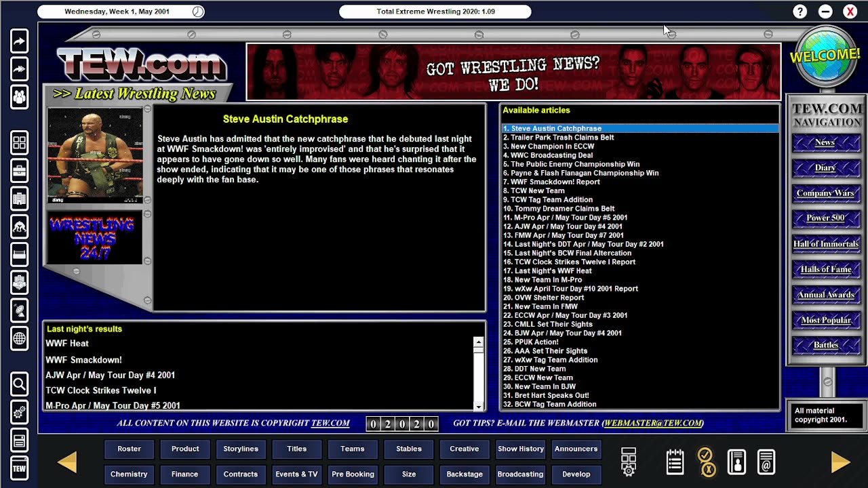The height and width of the screenshot is (488, 868).
Task: Open the people group sidebar icon
Action: click(x=19, y=97)
